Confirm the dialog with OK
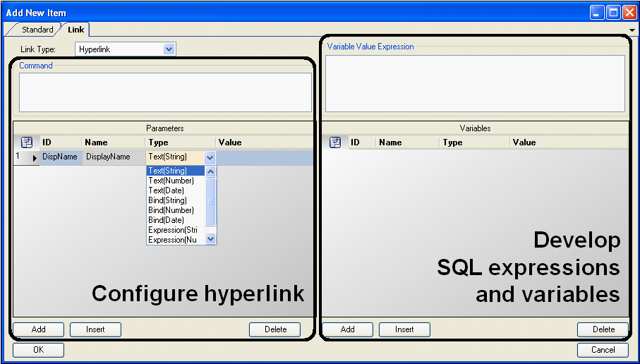640x364 pixels. tap(38, 350)
